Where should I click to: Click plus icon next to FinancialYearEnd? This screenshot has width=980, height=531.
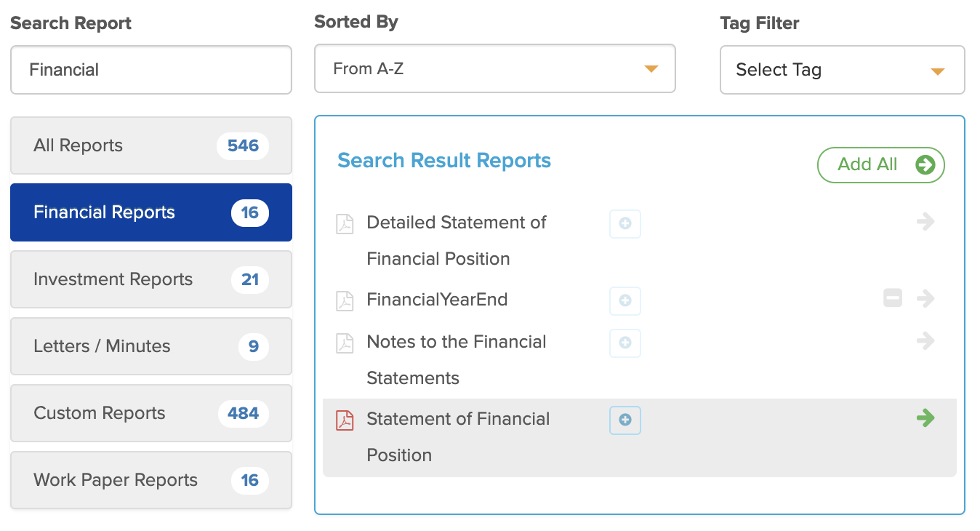pyautogui.click(x=625, y=300)
